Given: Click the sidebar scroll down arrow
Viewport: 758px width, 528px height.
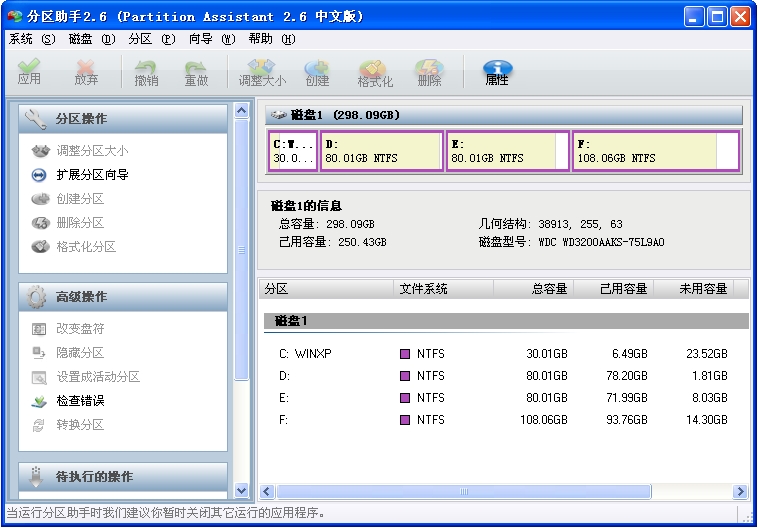Looking at the screenshot, I should tap(241, 490).
